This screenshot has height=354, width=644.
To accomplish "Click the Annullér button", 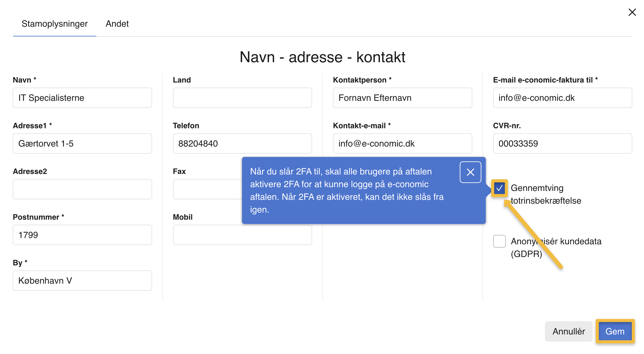I will pyautogui.click(x=568, y=331).
